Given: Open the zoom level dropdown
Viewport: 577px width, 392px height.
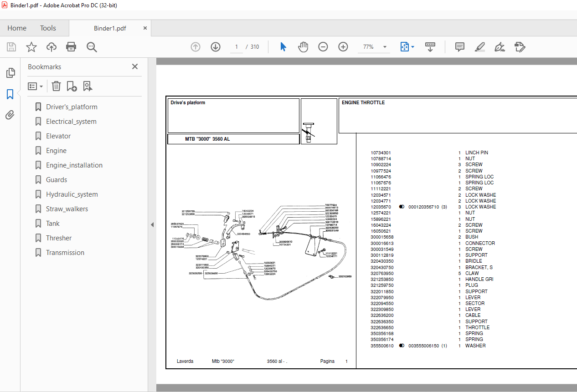Looking at the screenshot, I should pyautogui.click(x=385, y=47).
